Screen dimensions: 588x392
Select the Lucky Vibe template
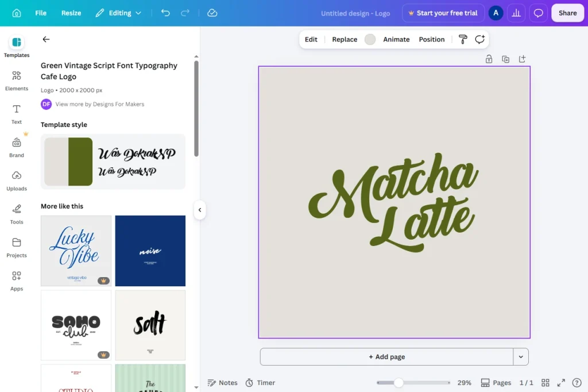76,251
